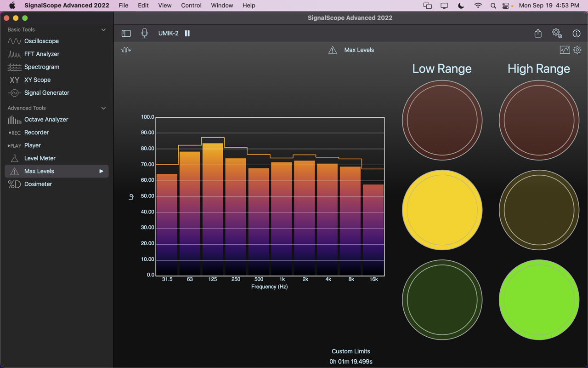Toggle the sidebar panel icon
This screenshot has height=368, width=588.
[126, 34]
